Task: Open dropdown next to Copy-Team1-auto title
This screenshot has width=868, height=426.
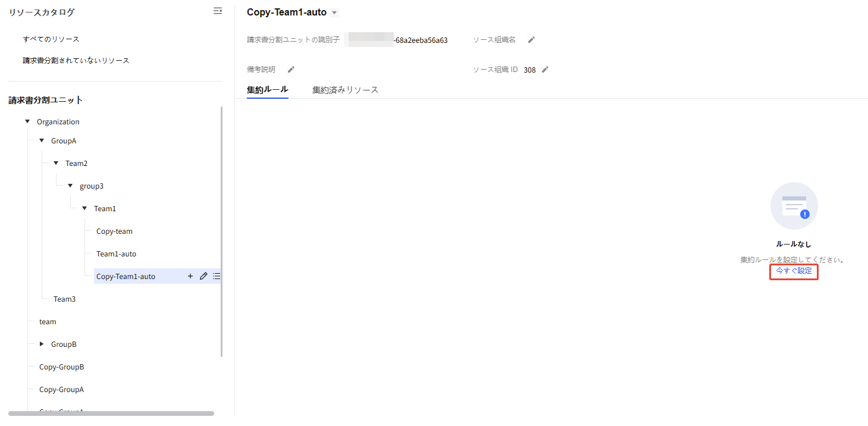Action: [x=334, y=13]
